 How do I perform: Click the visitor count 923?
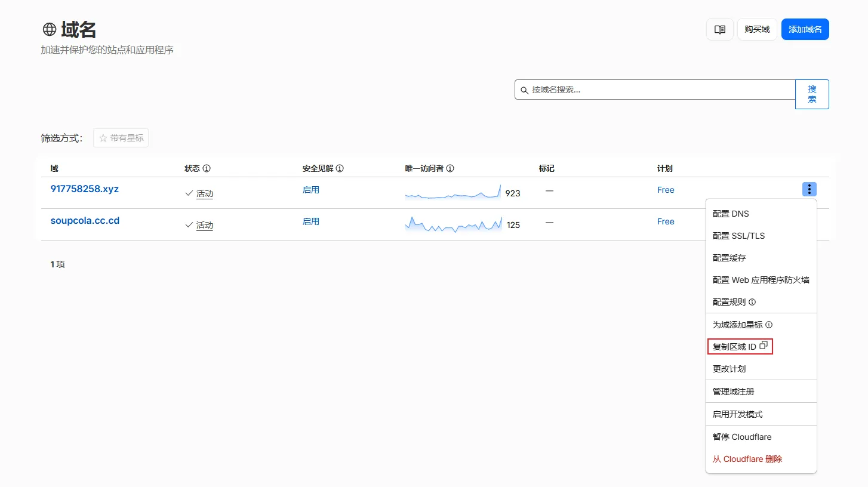pos(513,193)
